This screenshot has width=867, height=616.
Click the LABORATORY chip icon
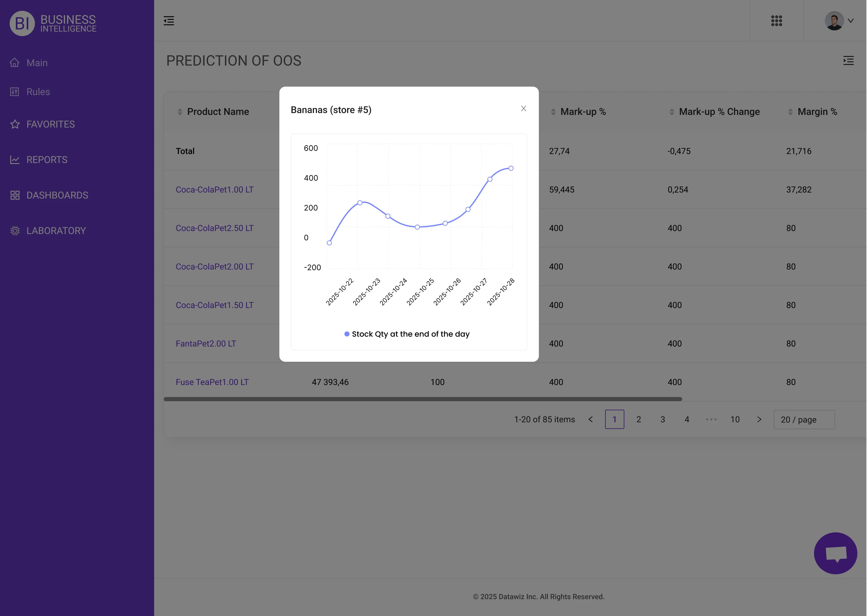tap(15, 231)
